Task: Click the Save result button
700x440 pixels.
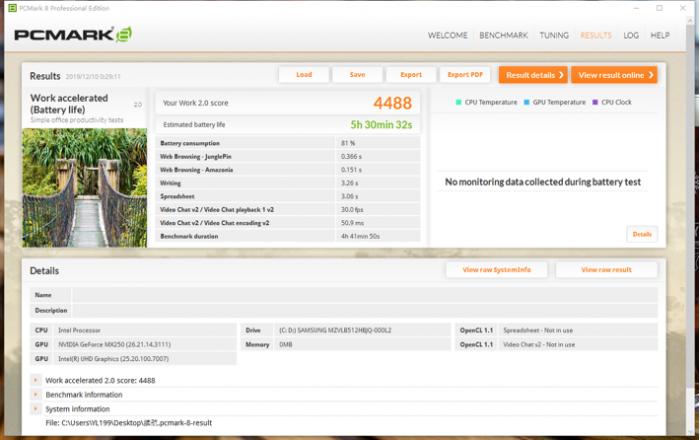Action: pos(357,75)
